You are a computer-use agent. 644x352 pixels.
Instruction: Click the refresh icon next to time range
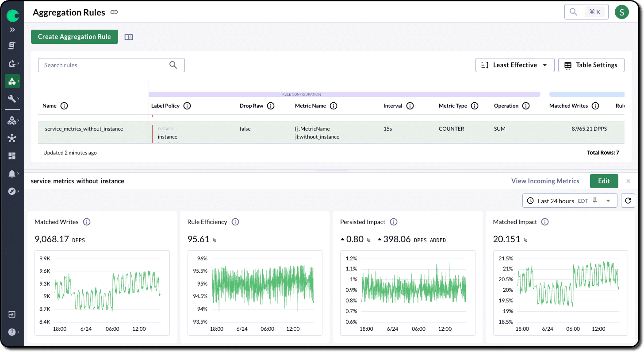[x=628, y=201]
